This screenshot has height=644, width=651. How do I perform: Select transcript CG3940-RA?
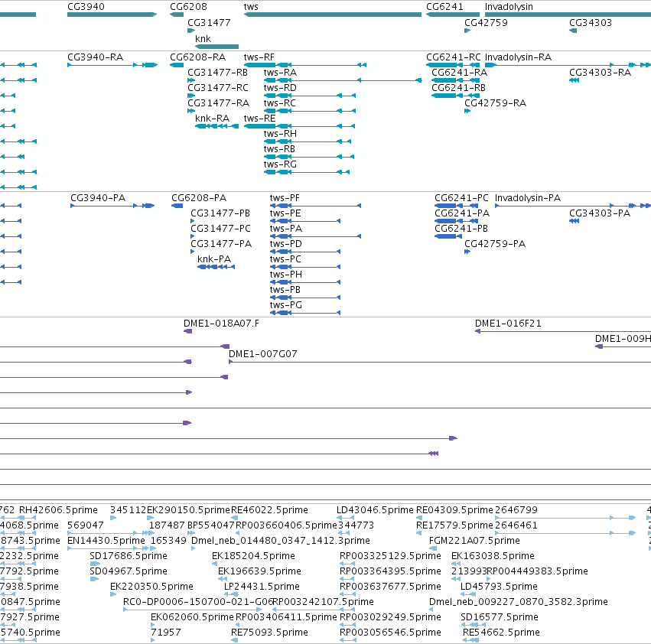(95, 57)
